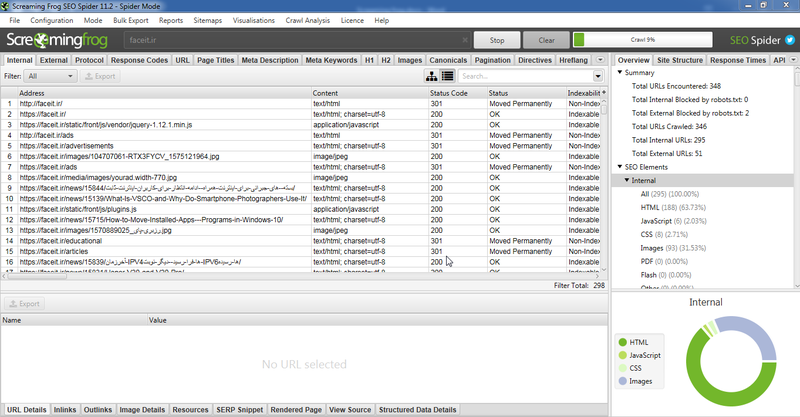Click the crawl progress bar showing 9%
The height and width of the screenshot is (417, 800).
643,40
